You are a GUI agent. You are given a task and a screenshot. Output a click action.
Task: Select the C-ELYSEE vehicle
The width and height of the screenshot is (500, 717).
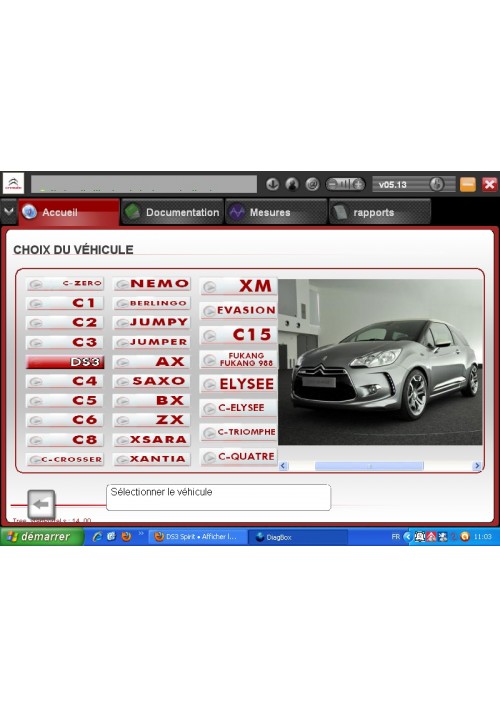point(238,408)
